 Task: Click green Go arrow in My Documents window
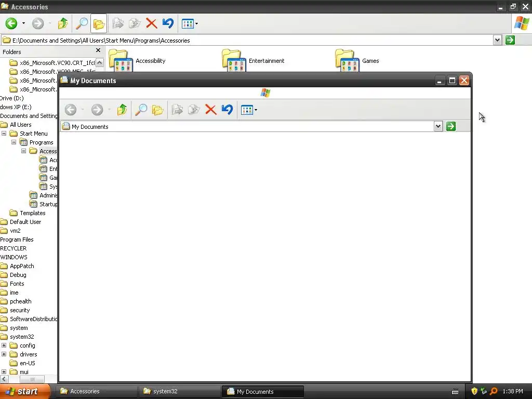coord(450,126)
